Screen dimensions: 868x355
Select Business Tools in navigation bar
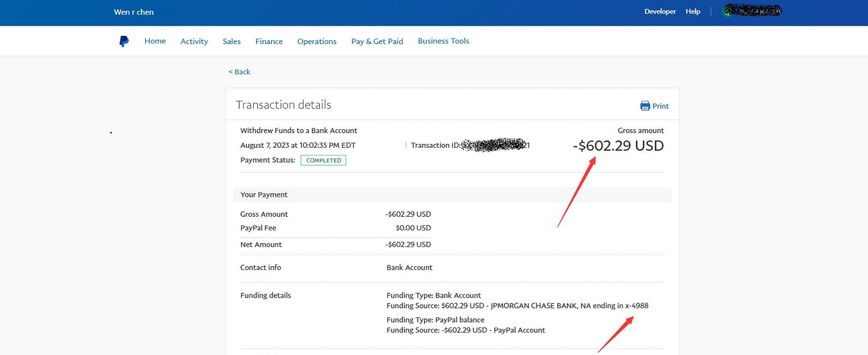click(x=443, y=41)
